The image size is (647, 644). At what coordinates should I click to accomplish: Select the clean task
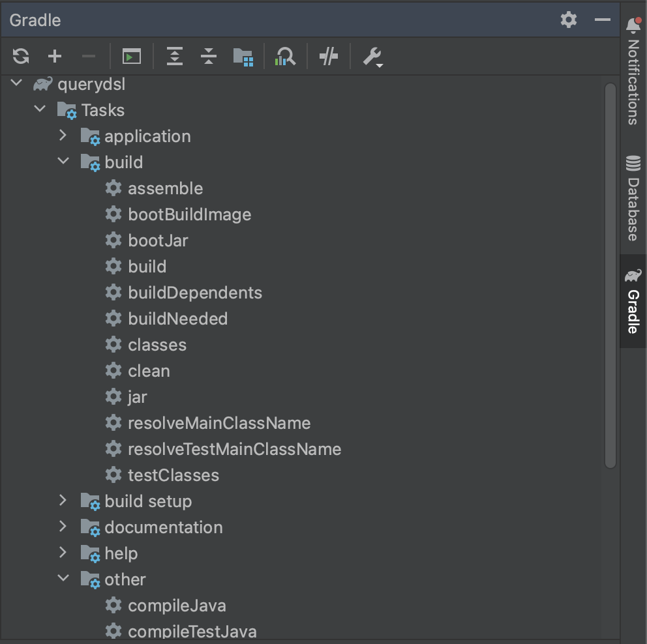click(149, 371)
